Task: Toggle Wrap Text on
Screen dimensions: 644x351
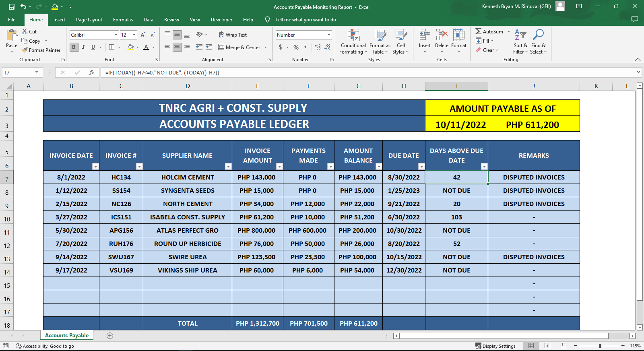Action: [x=233, y=35]
